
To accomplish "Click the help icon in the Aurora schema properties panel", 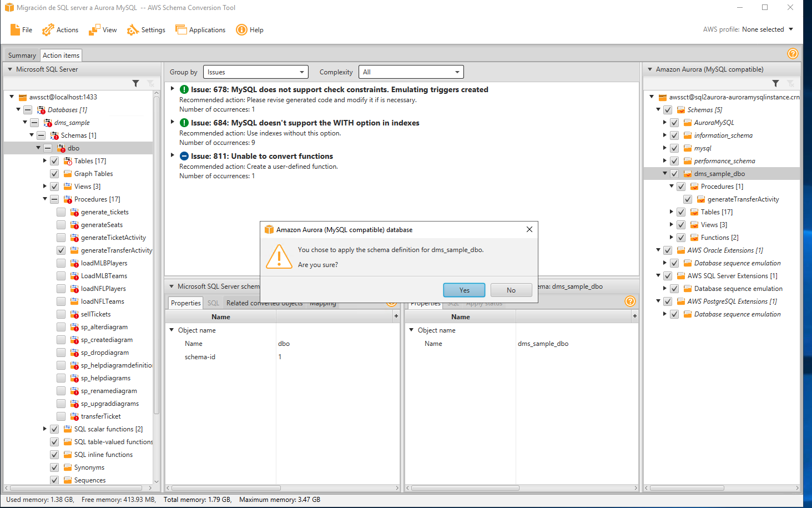I will coord(630,301).
